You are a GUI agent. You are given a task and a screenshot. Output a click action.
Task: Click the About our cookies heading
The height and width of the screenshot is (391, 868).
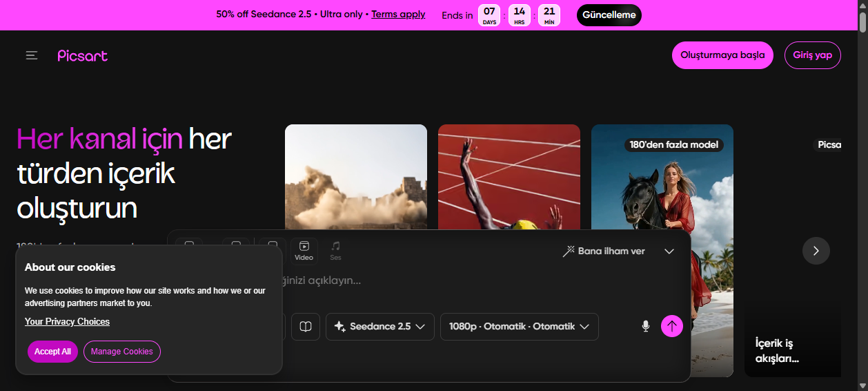click(70, 267)
